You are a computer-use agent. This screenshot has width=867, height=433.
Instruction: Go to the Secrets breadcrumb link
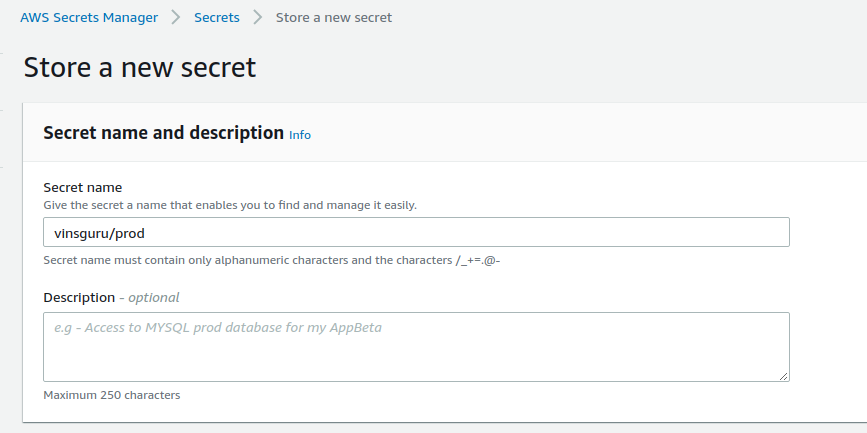click(x=216, y=17)
